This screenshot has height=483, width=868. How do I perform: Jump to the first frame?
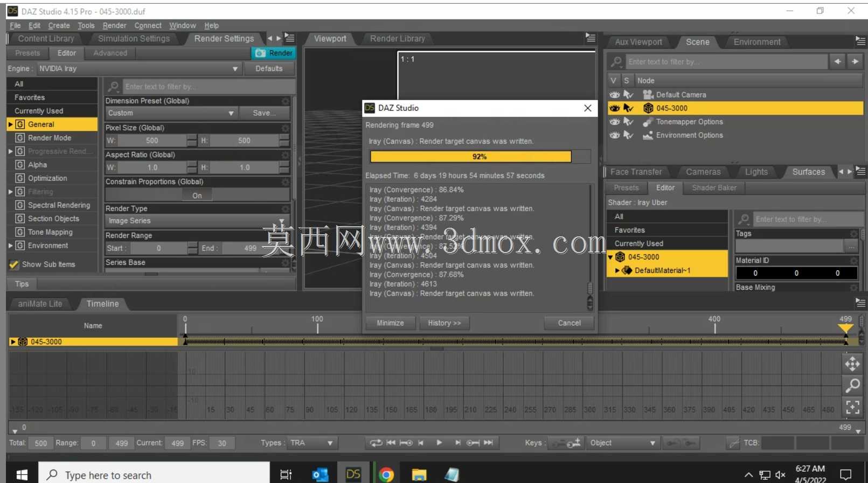pos(391,443)
